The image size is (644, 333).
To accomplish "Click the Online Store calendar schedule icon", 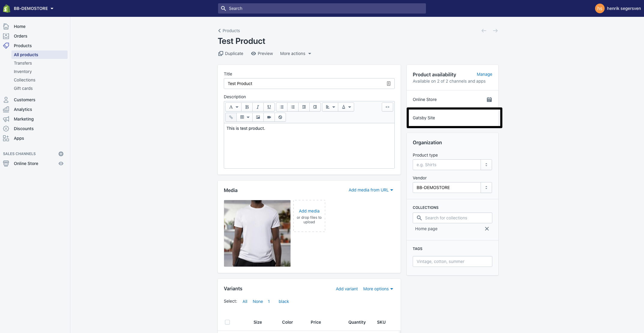I will tap(489, 99).
